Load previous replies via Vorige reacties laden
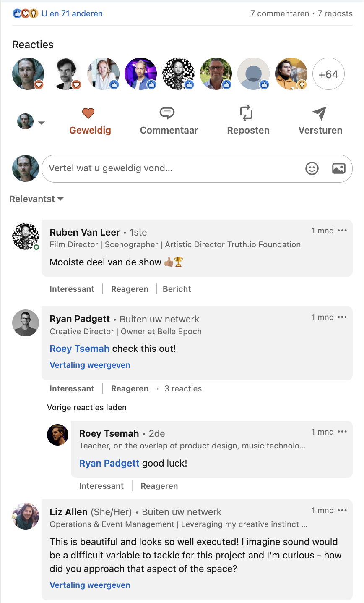 click(87, 407)
